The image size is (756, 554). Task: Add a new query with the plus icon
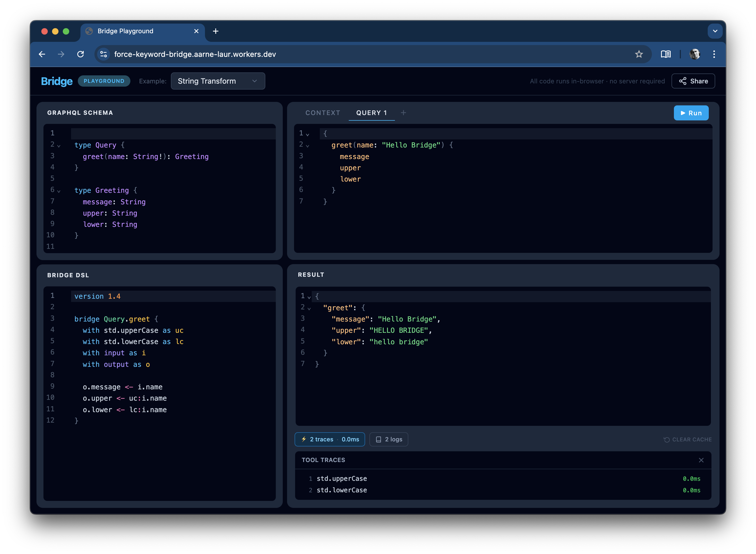[404, 113]
